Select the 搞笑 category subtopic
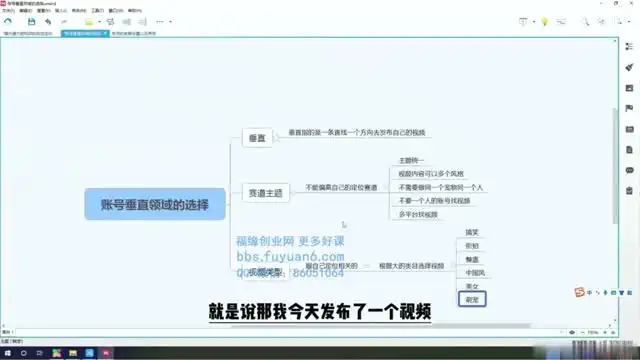The width and height of the screenshot is (640, 360). (472, 232)
